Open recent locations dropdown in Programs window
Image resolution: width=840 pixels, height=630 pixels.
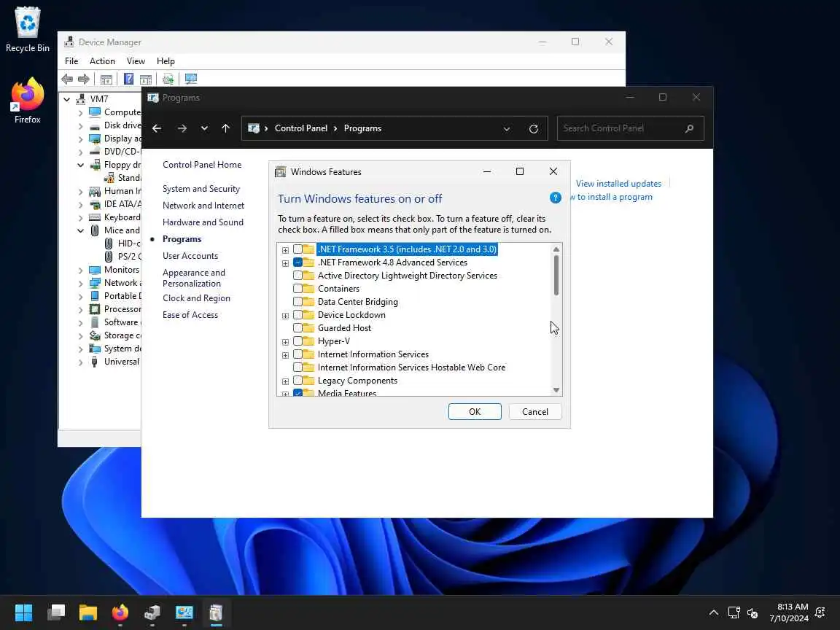coord(204,128)
